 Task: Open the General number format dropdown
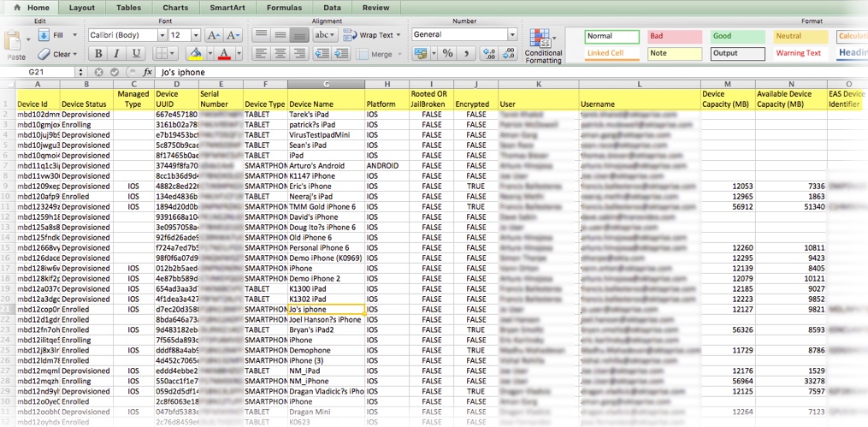click(x=513, y=35)
